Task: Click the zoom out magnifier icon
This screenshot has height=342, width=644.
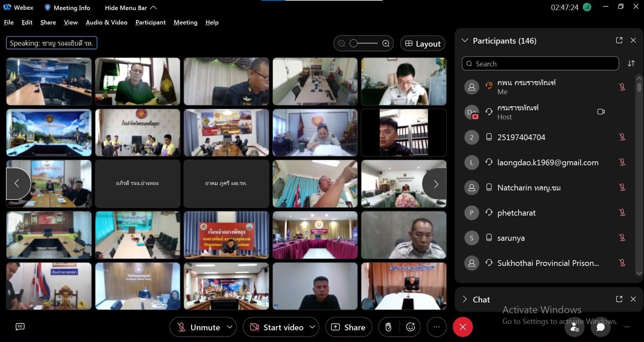Action: 341,44
